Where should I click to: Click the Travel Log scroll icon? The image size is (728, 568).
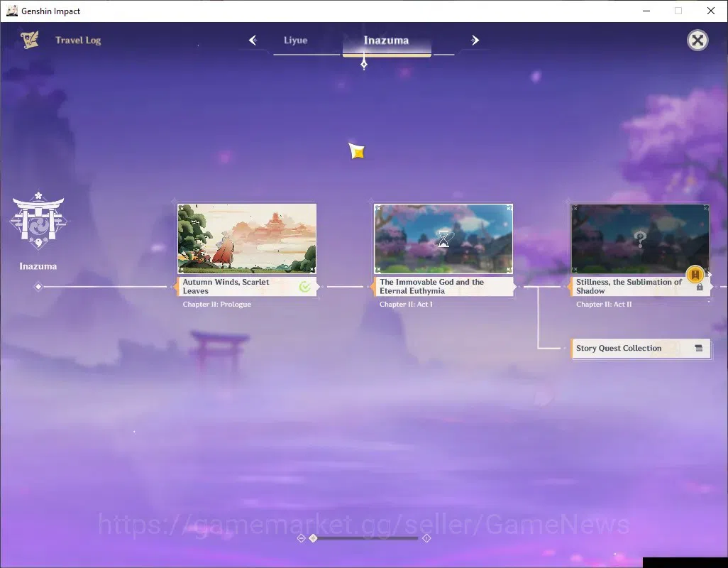29,40
